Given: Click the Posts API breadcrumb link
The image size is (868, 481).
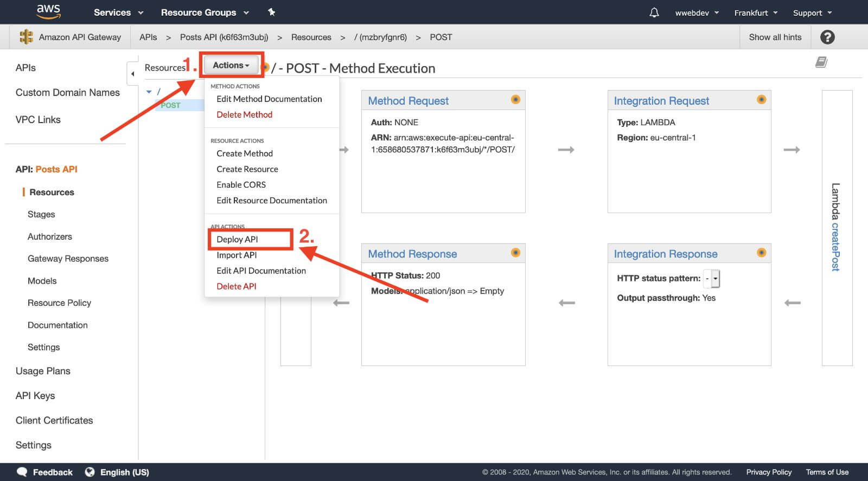Looking at the screenshot, I should pos(224,37).
